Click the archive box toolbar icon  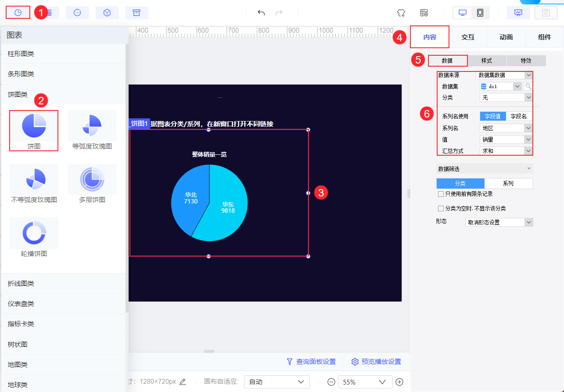click(137, 13)
